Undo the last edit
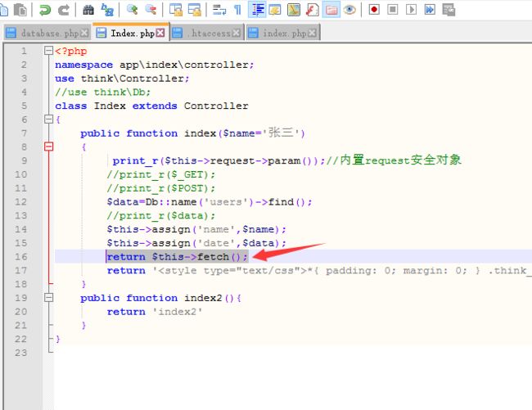The height and width of the screenshot is (410, 532). [x=44, y=10]
